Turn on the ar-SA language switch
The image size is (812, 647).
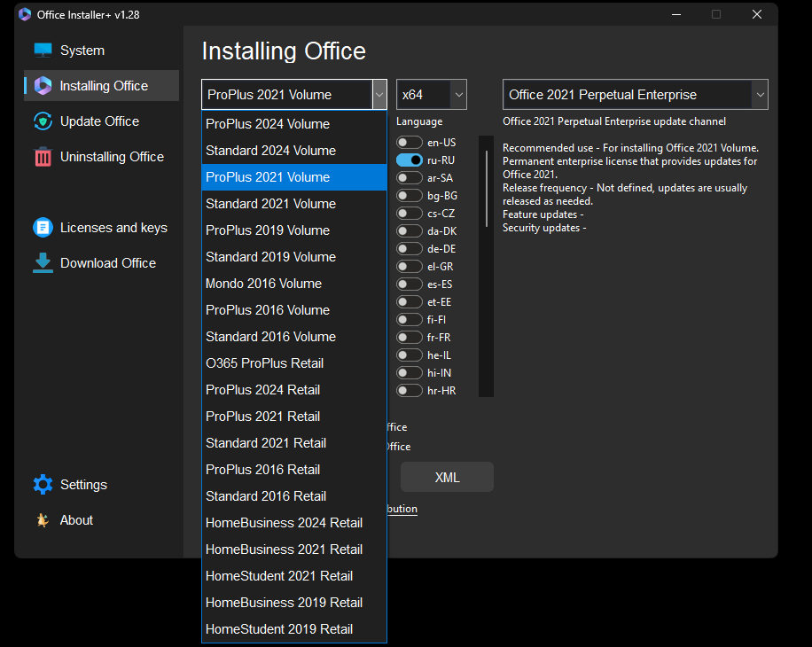(x=410, y=177)
